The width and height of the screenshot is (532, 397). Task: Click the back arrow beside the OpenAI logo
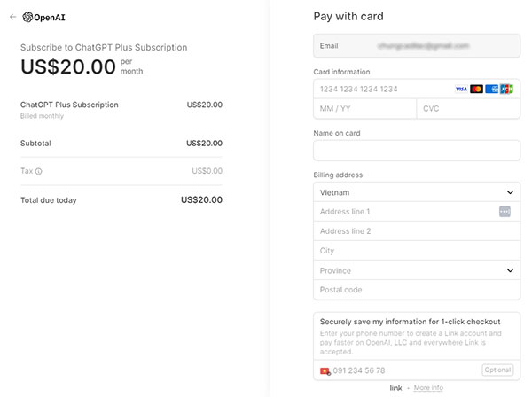[x=13, y=17]
